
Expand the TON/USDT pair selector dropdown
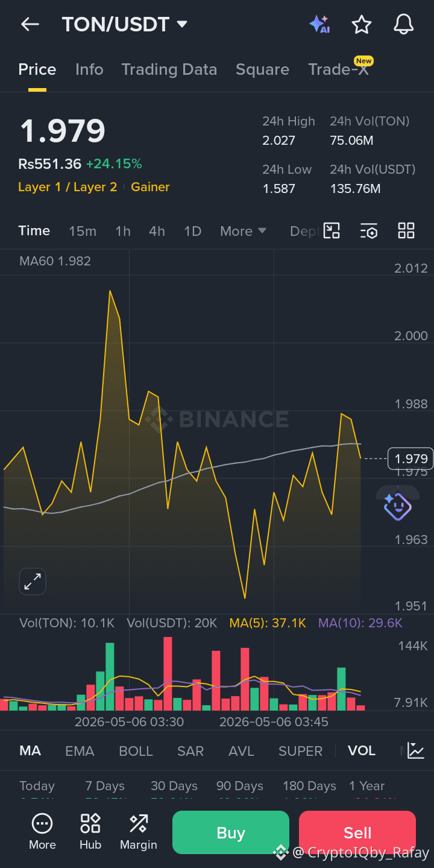tap(182, 24)
